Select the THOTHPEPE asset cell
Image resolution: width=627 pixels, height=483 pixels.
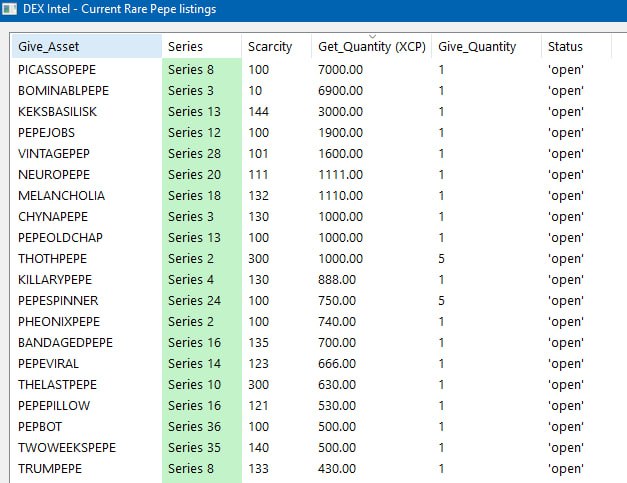pos(52,259)
